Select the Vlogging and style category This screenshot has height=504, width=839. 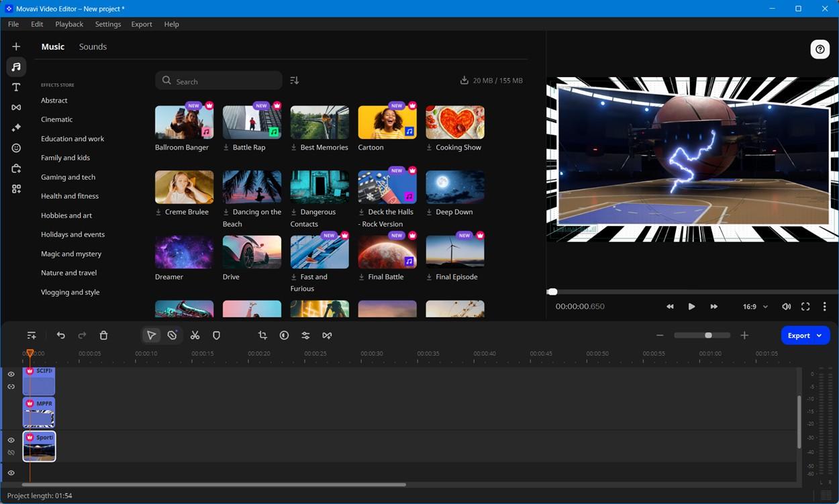(x=70, y=293)
